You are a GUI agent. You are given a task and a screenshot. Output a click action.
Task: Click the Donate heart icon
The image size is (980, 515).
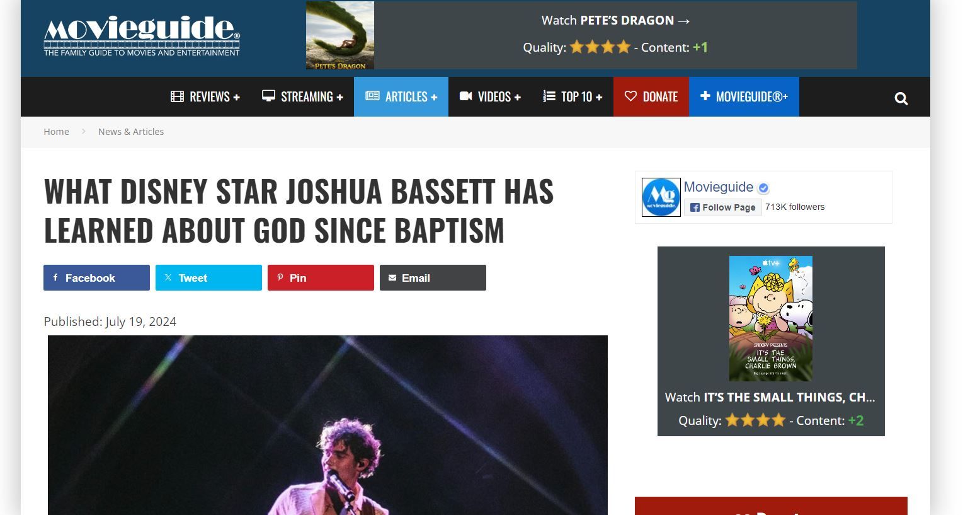(630, 96)
